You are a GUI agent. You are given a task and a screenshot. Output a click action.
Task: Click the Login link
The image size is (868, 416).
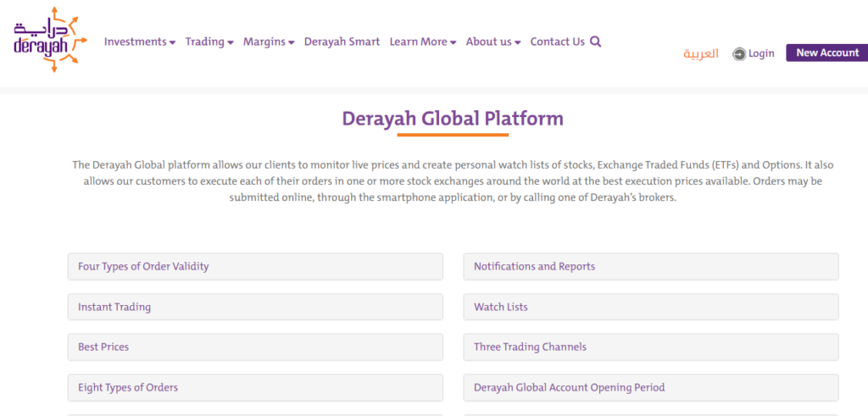coord(761,53)
